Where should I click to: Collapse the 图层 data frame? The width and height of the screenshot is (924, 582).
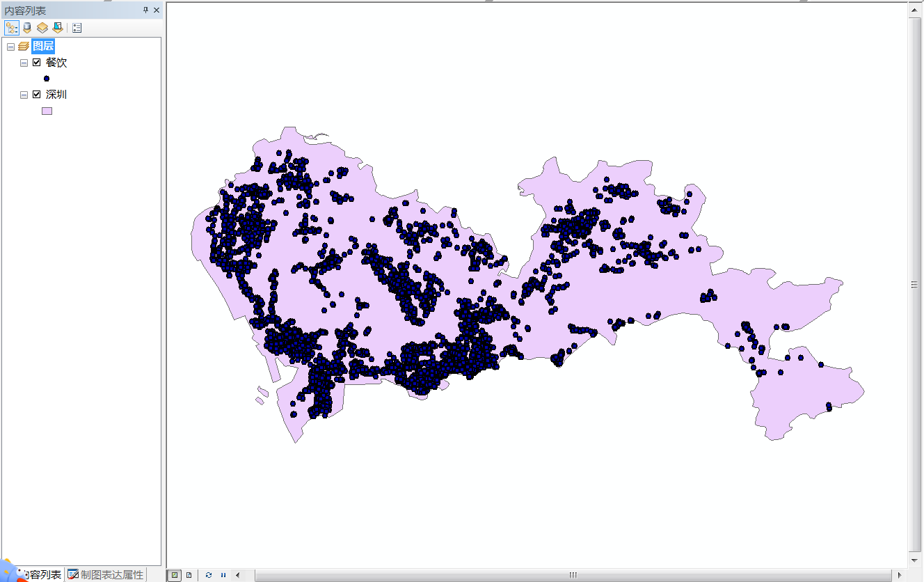10,47
